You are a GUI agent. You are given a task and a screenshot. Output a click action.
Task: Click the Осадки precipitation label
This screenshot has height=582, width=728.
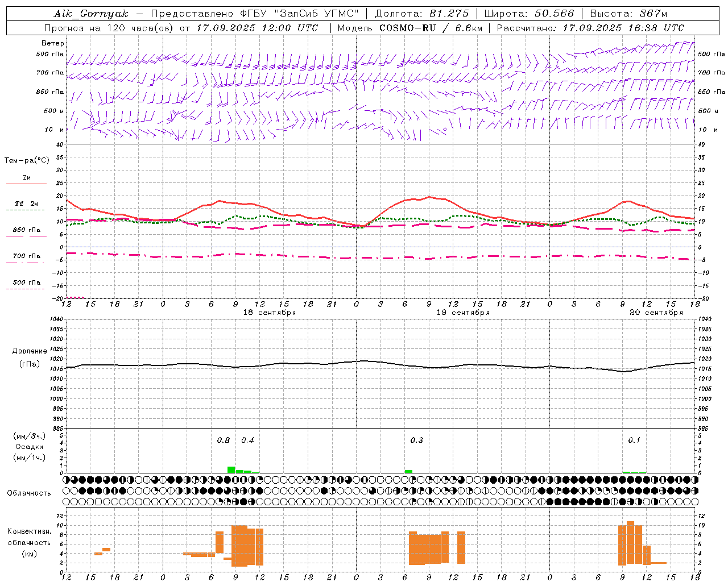pos(30,447)
